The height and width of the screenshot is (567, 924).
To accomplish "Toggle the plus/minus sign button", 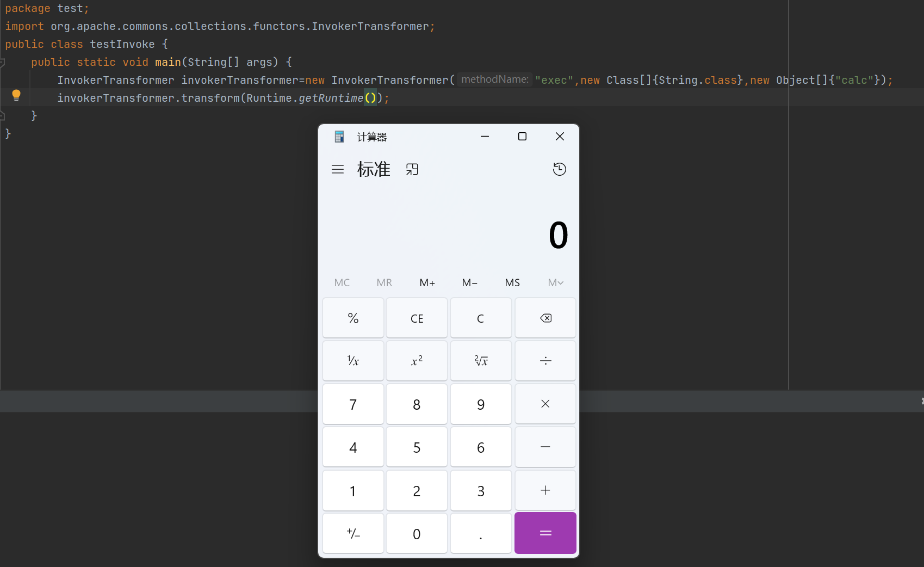I will point(353,534).
